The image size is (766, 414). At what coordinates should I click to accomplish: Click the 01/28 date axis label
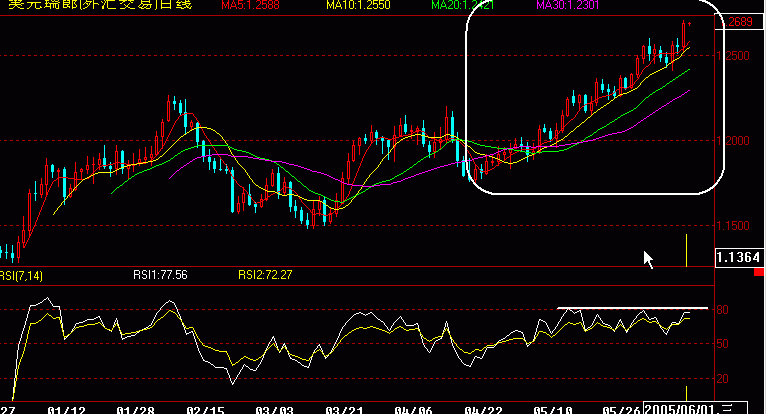pyautogui.click(x=135, y=409)
